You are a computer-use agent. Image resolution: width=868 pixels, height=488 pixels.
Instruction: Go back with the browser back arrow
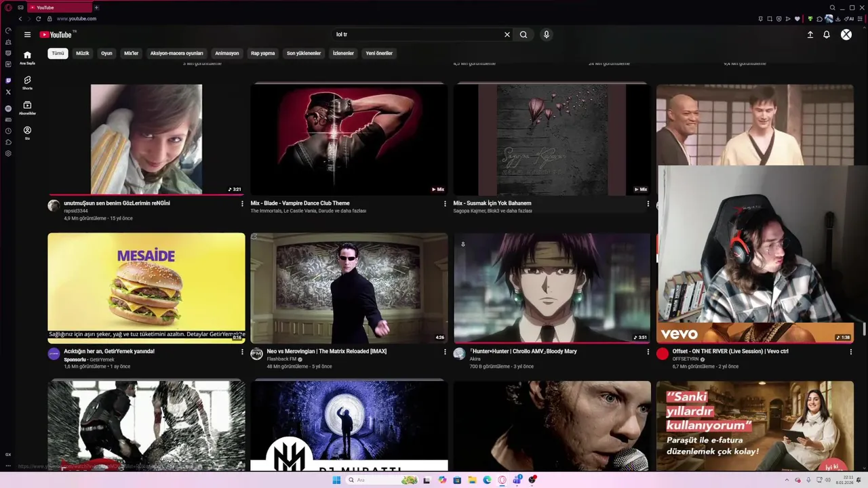pyautogui.click(x=20, y=19)
